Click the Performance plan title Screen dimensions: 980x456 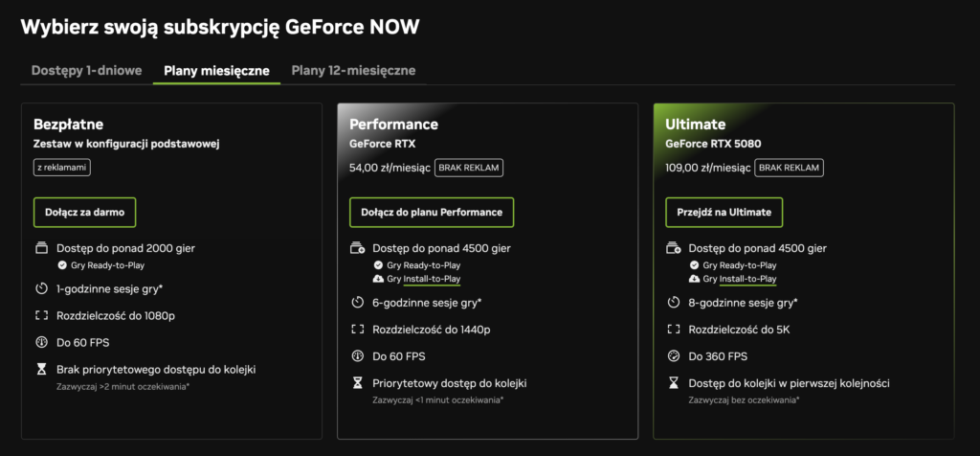point(393,124)
